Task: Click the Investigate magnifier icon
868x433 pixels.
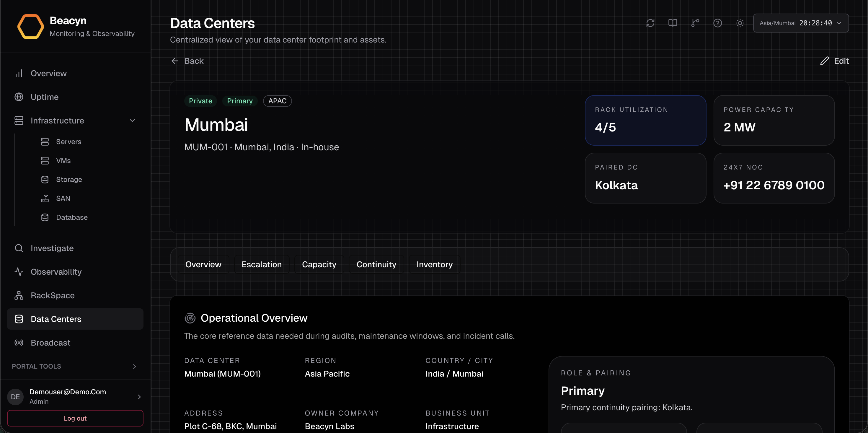Action: tap(19, 248)
